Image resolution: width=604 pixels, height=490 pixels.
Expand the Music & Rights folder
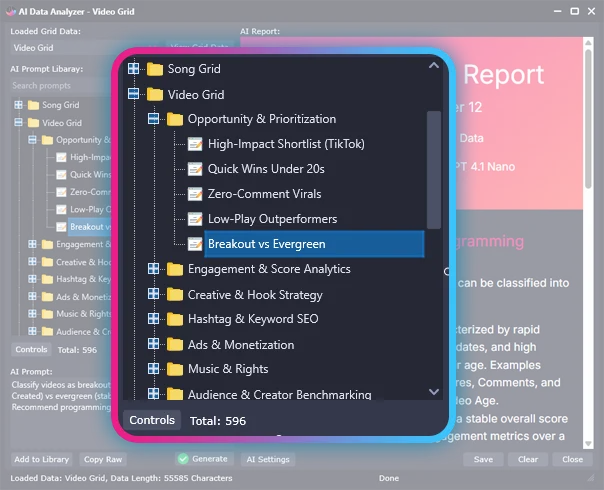(x=154, y=369)
